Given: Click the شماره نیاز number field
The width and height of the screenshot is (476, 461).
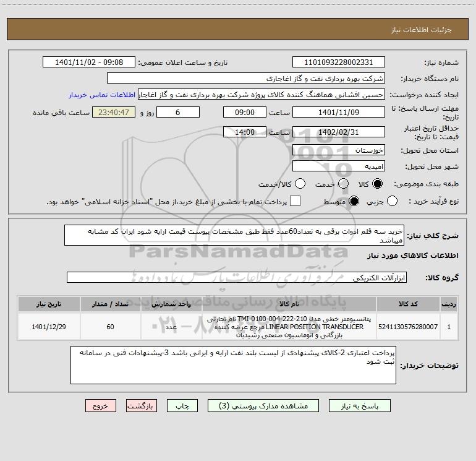Looking at the screenshot, I should click(x=339, y=62).
